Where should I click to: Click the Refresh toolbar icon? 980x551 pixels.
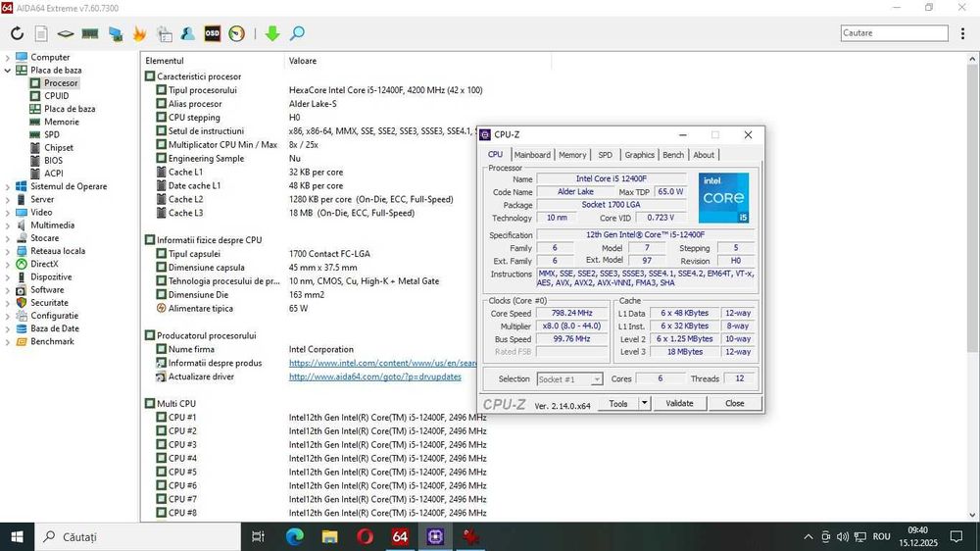click(x=17, y=33)
